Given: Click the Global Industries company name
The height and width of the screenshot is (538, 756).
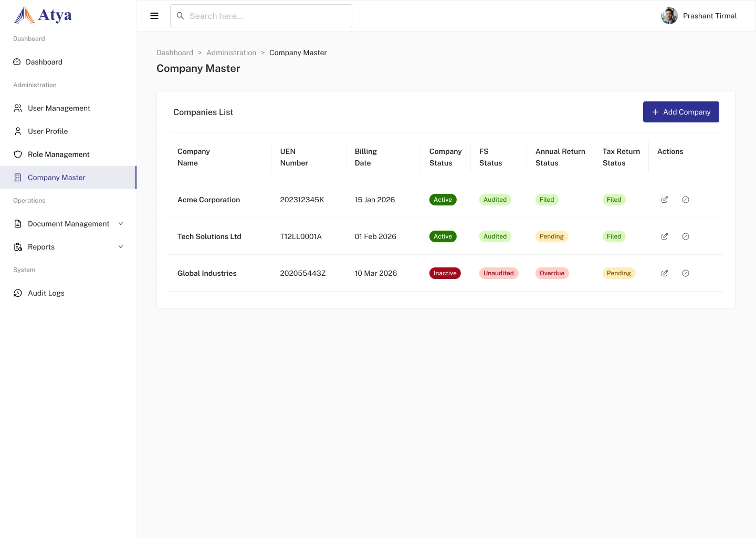Looking at the screenshot, I should coord(207,273).
